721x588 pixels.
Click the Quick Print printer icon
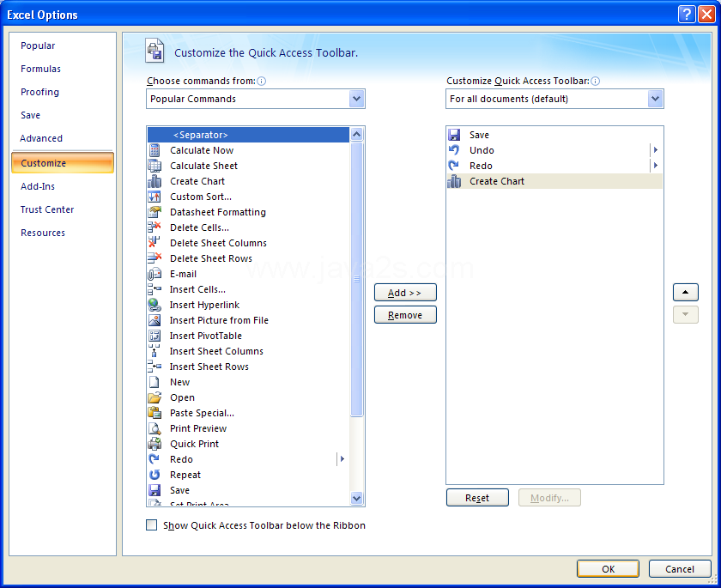tap(154, 444)
